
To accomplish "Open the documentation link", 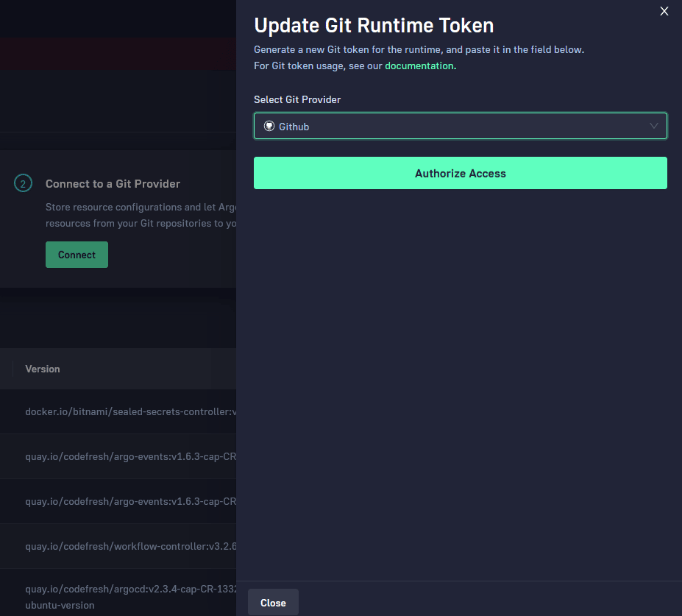I will (x=419, y=65).
